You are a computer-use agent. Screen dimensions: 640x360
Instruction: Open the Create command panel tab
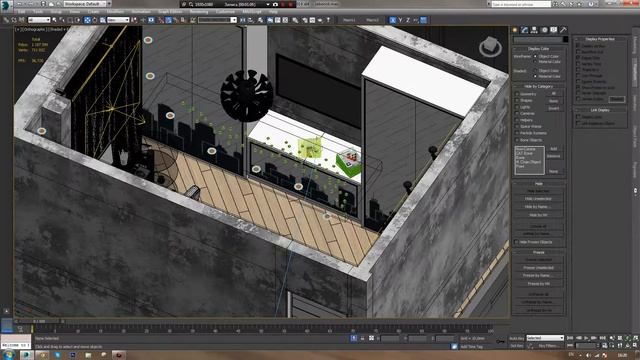pos(515,30)
